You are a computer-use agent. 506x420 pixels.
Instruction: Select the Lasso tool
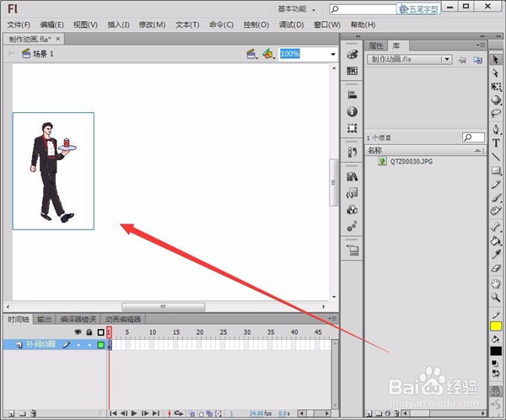click(496, 113)
